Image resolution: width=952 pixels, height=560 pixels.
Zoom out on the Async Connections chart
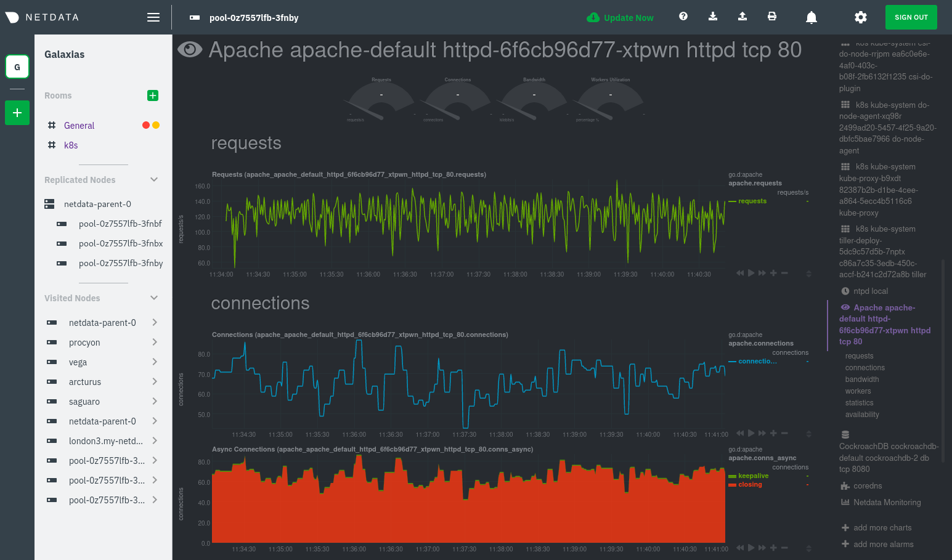coord(784,548)
